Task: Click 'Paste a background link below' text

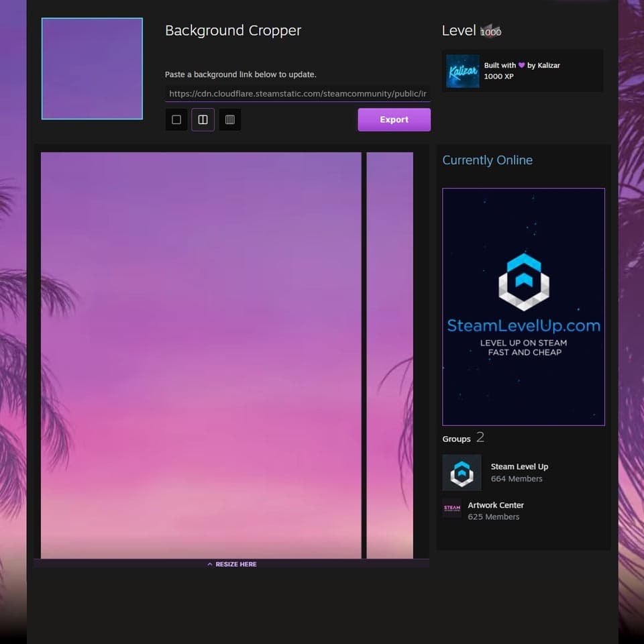Action: click(240, 74)
